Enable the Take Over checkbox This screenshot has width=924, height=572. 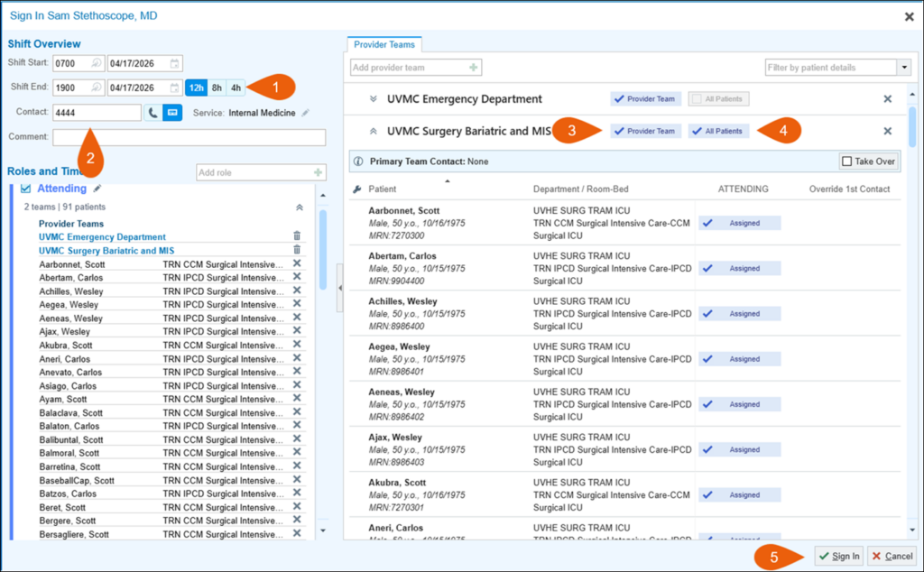tap(846, 161)
